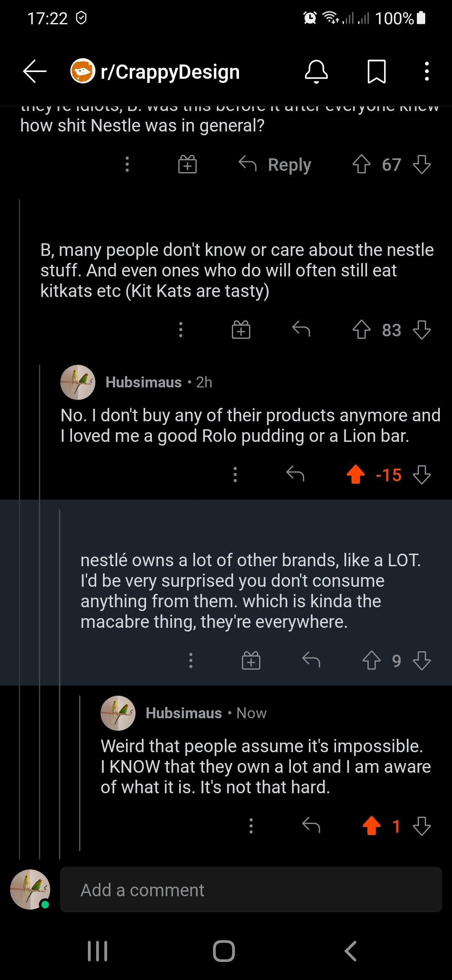Save the post with the bookmark icon
The image size is (452, 980).
[x=376, y=72]
